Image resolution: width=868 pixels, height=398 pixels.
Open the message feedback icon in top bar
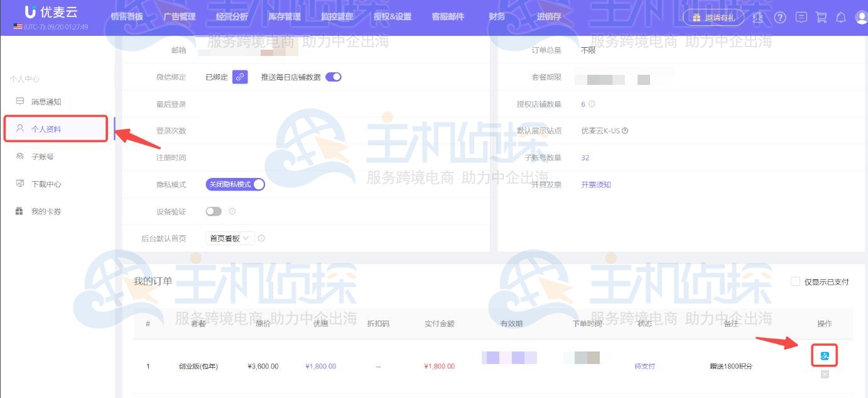pyautogui.click(x=801, y=18)
